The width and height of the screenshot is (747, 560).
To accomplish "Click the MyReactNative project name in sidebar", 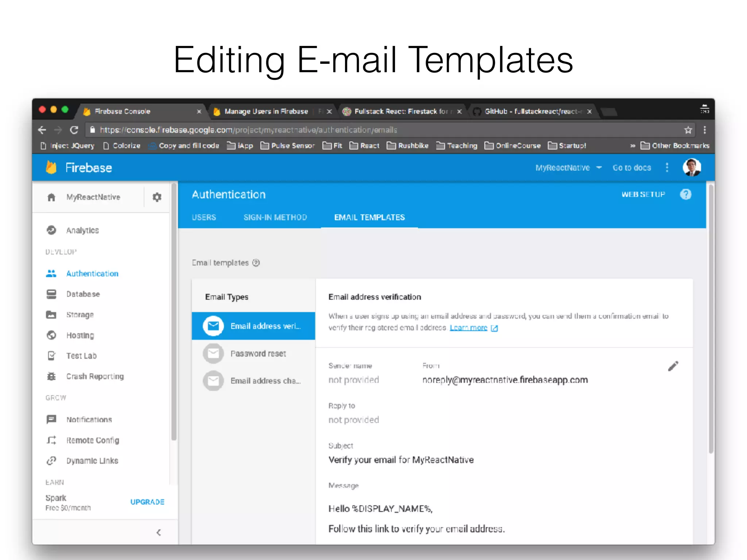I will tap(93, 197).
